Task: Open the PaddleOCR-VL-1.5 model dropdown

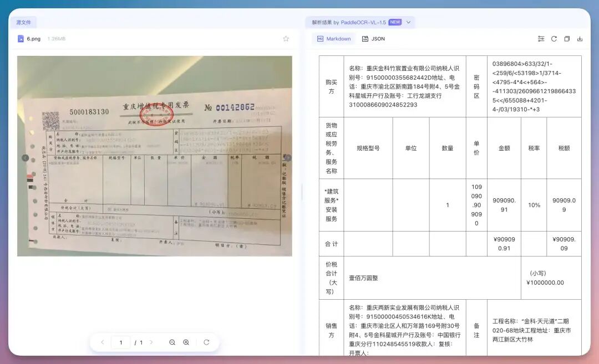Action: tap(408, 22)
